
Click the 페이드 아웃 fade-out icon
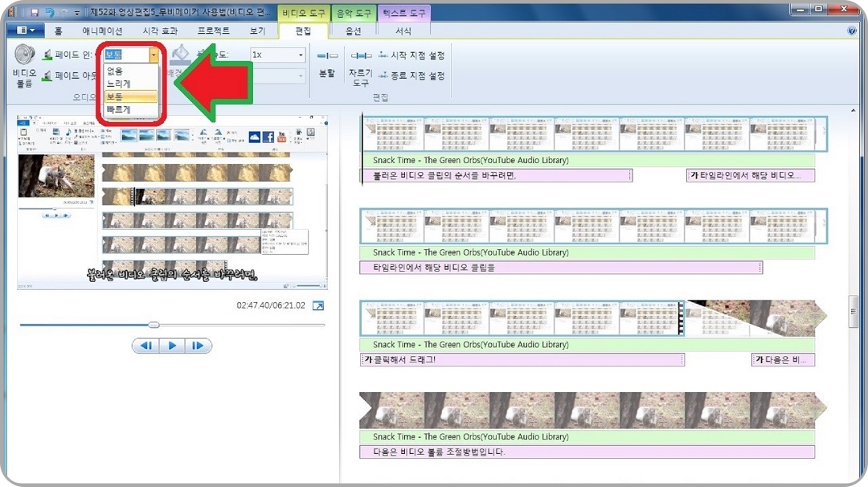point(47,75)
